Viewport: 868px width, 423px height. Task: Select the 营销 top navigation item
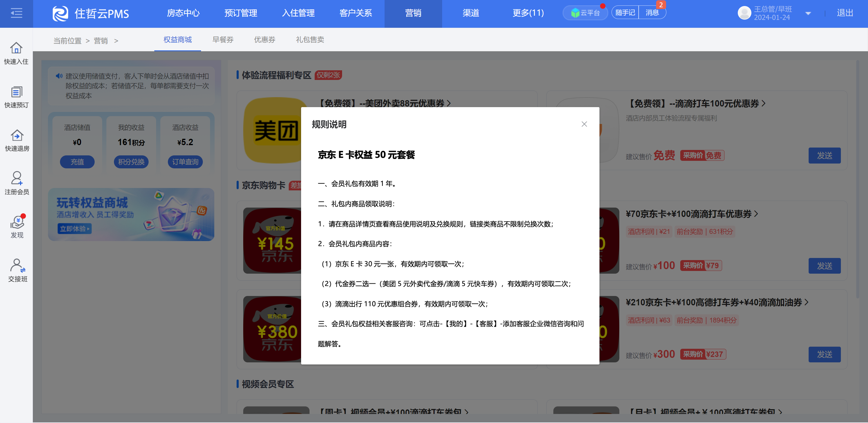[413, 13]
